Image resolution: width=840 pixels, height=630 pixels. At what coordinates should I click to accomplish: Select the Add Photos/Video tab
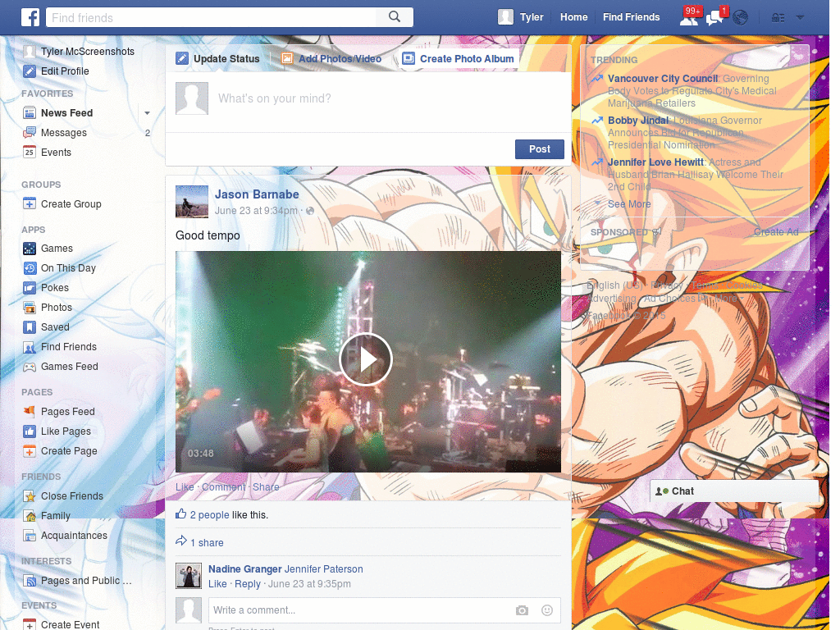coord(331,59)
